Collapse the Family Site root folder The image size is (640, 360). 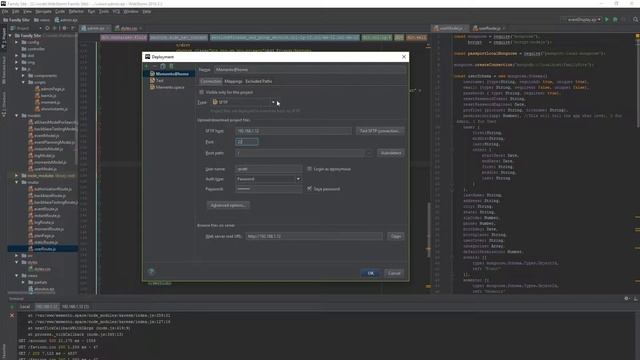[x=10, y=36]
